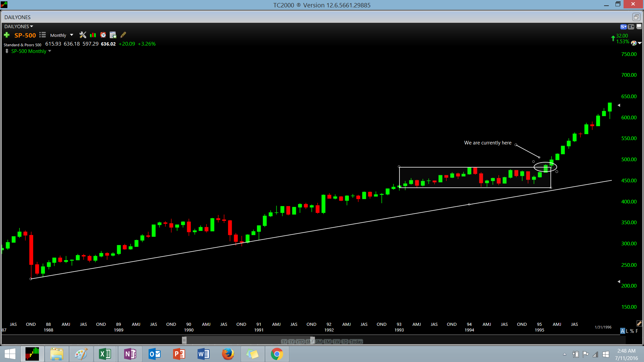Zoom to 5Y range button
The width and height of the screenshot is (644, 362).
coord(284,342)
